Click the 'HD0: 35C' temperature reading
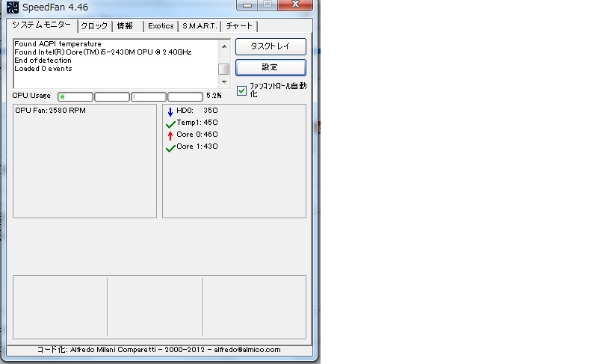612x364 pixels. [197, 111]
